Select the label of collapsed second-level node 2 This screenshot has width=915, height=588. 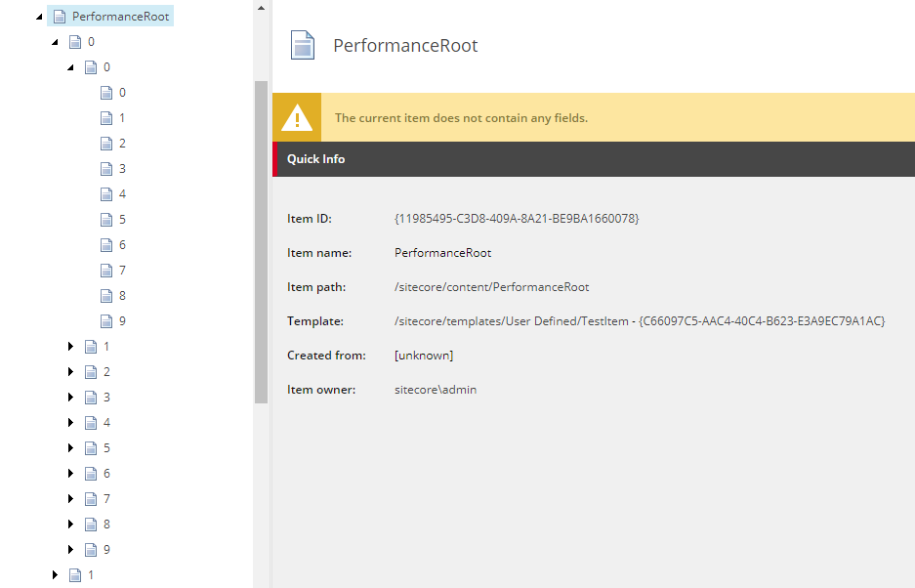click(106, 372)
